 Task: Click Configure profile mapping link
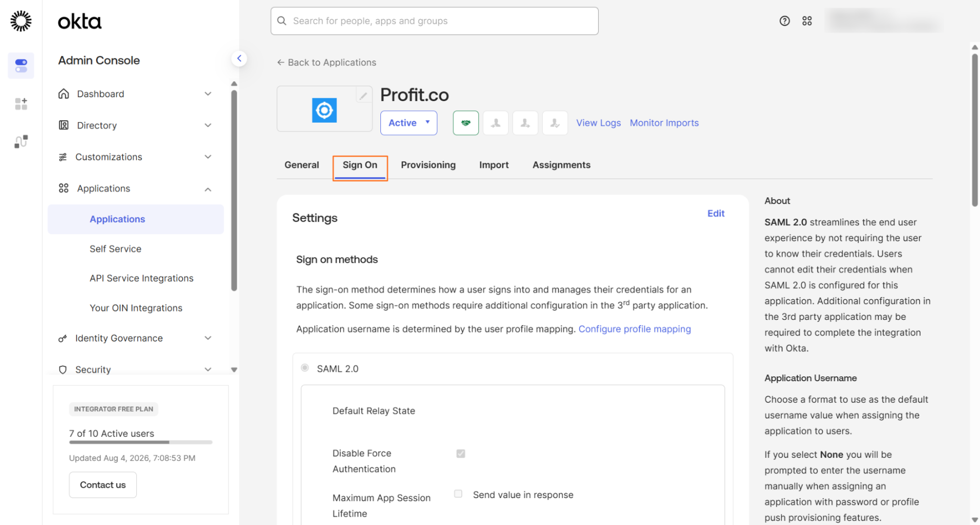tap(634, 329)
